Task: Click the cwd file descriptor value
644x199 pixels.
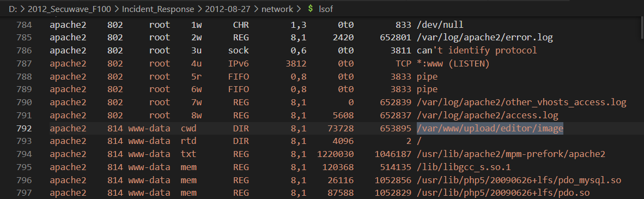Action: click(x=189, y=129)
